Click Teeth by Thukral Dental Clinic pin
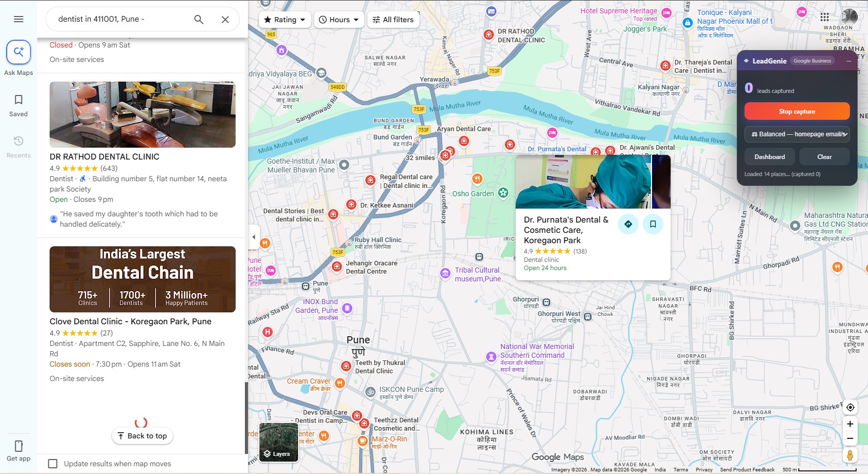Viewport: 868px width, 474px height. coord(346,366)
